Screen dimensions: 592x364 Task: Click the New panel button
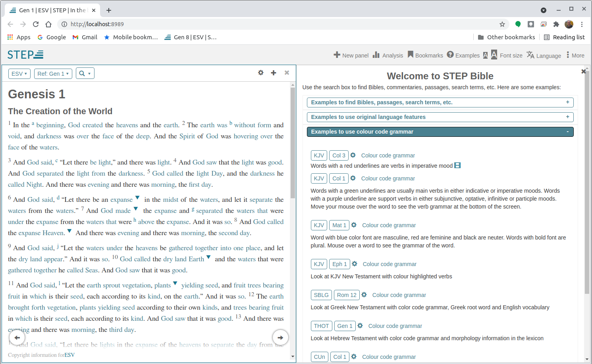[351, 56]
